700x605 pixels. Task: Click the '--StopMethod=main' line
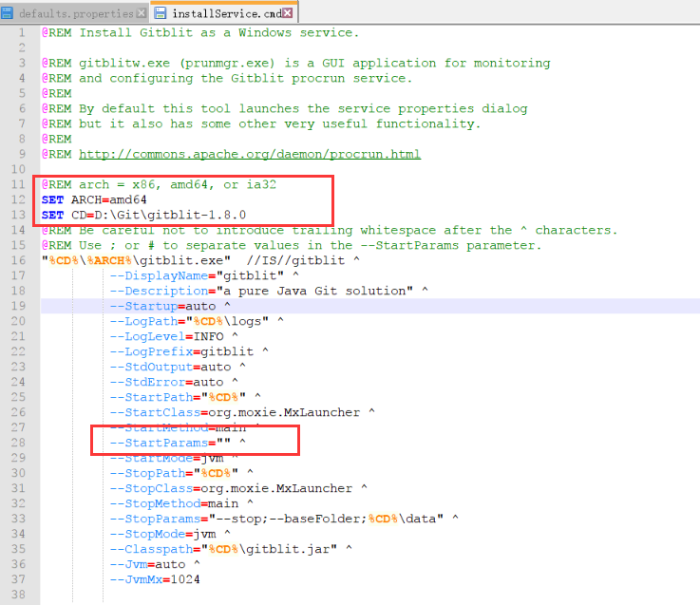click(181, 503)
